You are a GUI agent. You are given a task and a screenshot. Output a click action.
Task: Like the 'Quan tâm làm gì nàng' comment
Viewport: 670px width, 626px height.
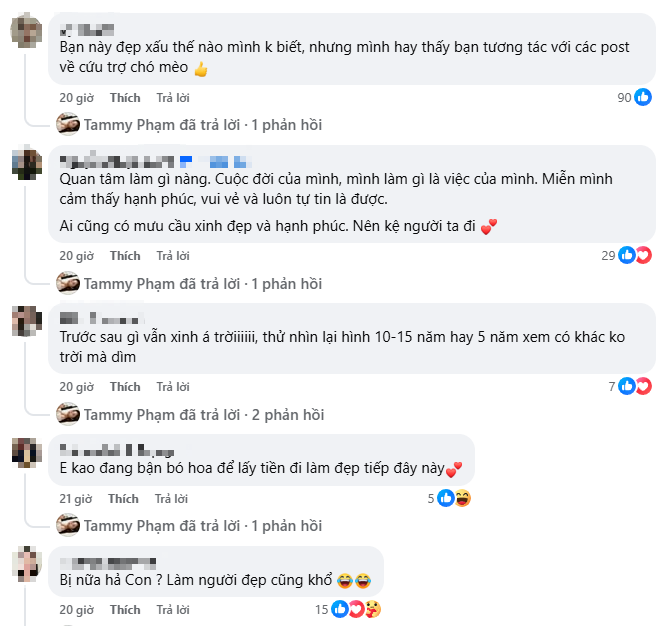click(125, 255)
